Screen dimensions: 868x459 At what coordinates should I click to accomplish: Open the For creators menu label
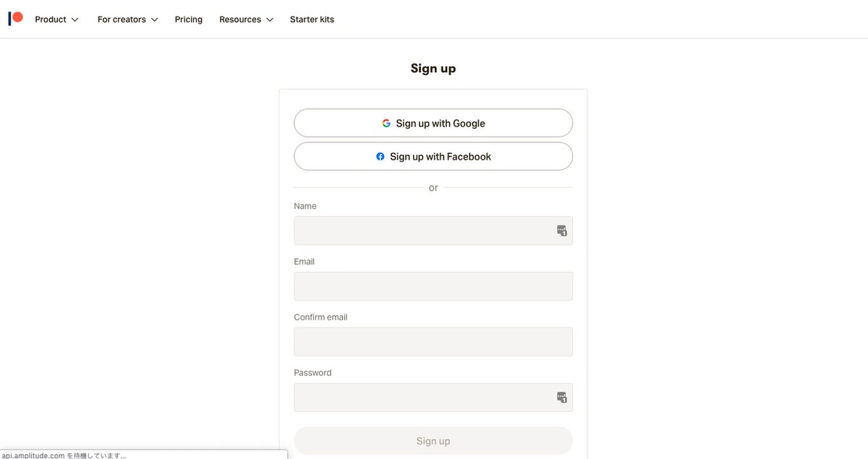[x=122, y=20]
